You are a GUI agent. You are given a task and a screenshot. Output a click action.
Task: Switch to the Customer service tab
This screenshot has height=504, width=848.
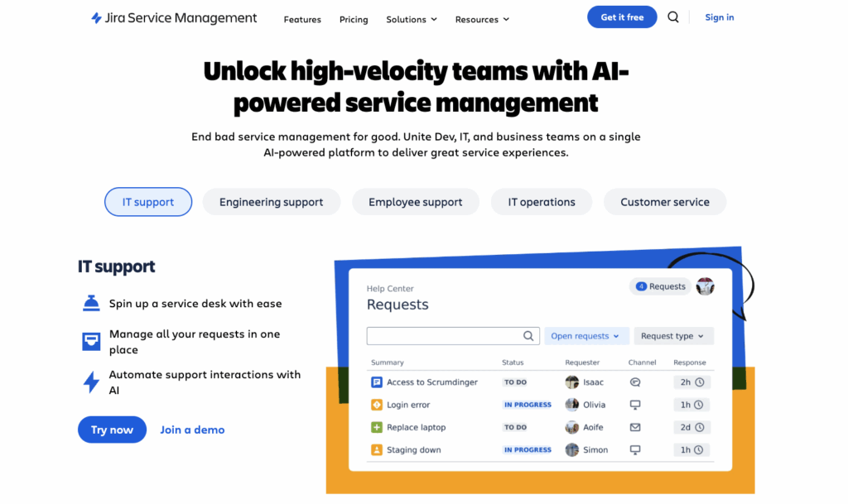665,202
